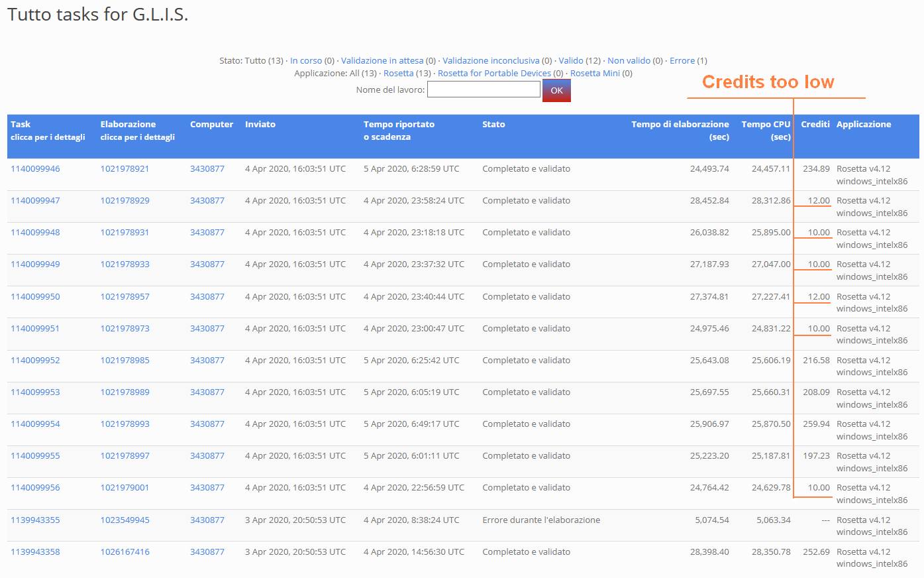Open task 1140099954 details
This screenshot has width=924, height=578.
35,424
